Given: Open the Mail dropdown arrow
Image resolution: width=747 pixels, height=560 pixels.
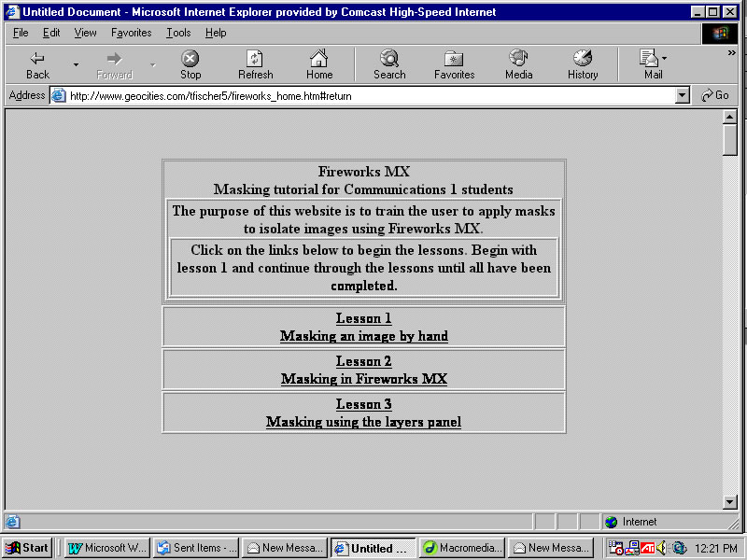Looking at the screenshot, I should (x=664, y=58).
